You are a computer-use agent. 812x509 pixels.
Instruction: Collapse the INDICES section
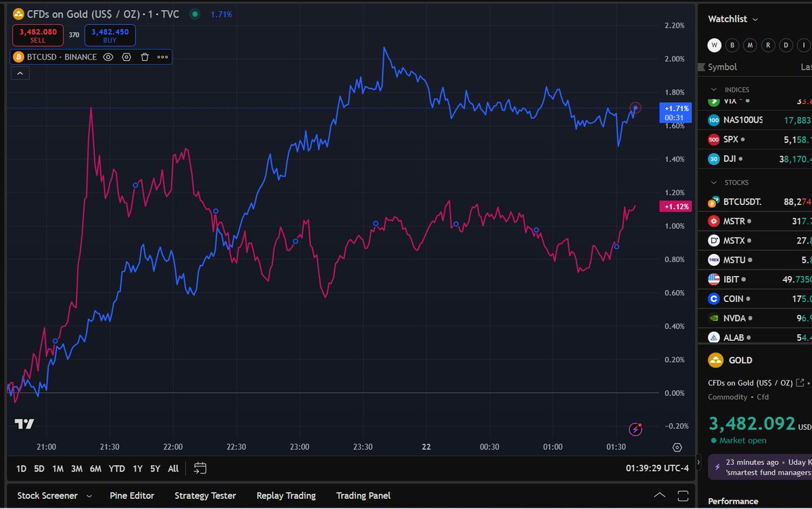coord(713,89)
